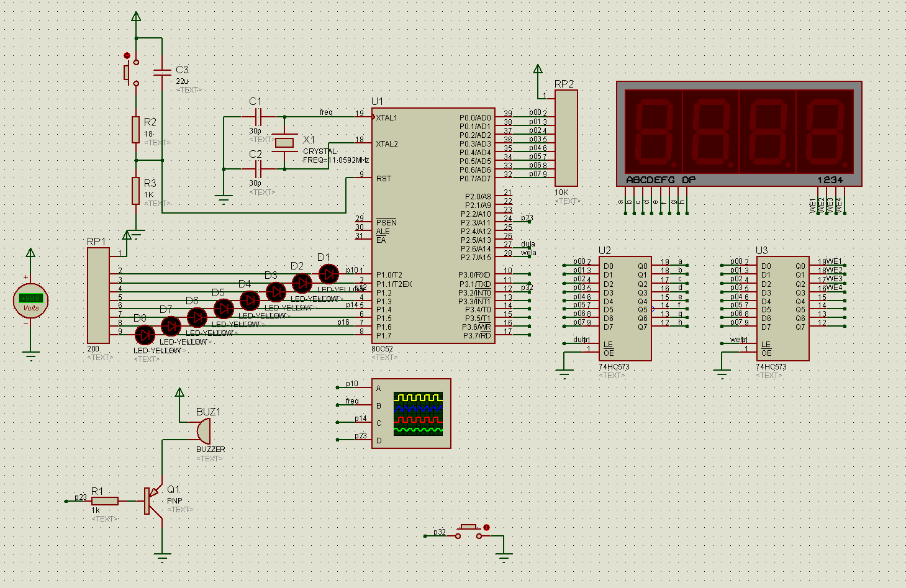Open the four-channel oscilloscope instrument
Screen dimensions: 906x588
coord(411,413)
